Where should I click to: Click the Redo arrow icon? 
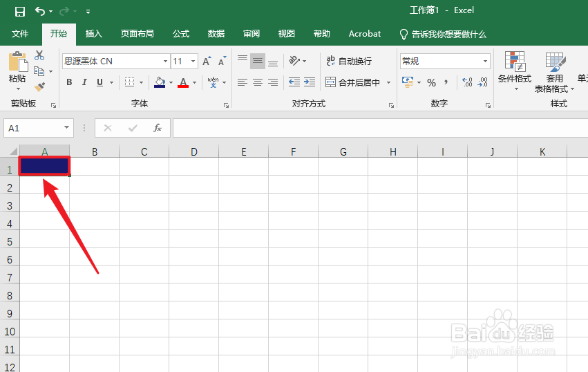[x=64, y=11]
